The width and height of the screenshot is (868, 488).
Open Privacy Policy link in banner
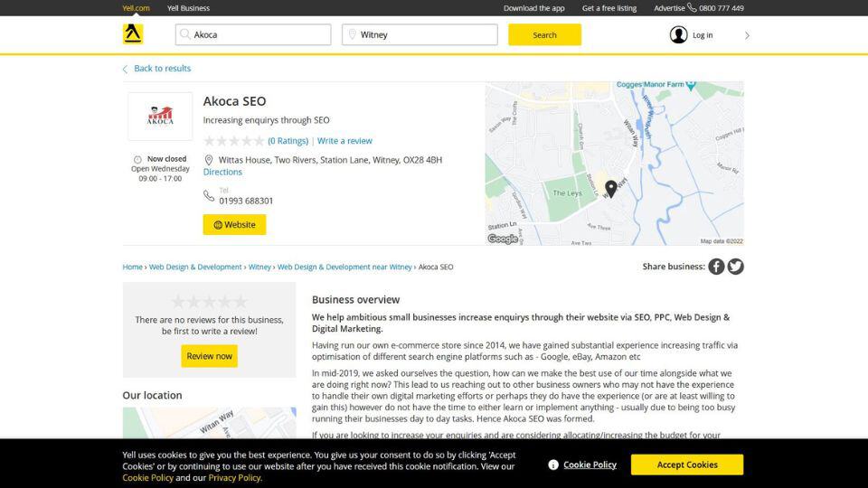pyautogui.click(x=234, y=478)
